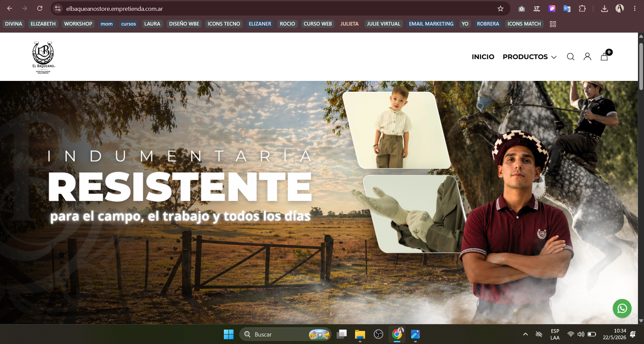644x344 pixels.
Task: Bookmark this page with star icon
Action: 500,8
